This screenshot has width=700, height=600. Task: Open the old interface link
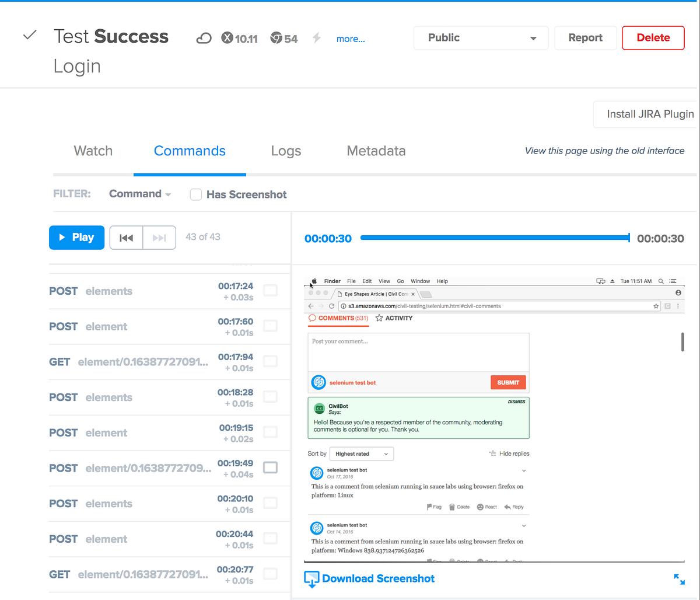point(604,151)
